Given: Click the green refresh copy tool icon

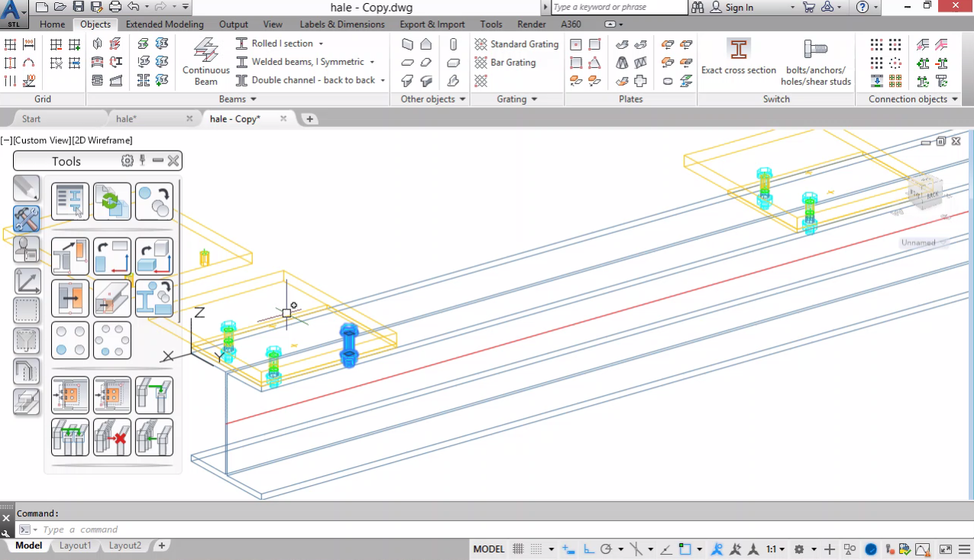Looking at the screenshot, I should tap(112, 202).
